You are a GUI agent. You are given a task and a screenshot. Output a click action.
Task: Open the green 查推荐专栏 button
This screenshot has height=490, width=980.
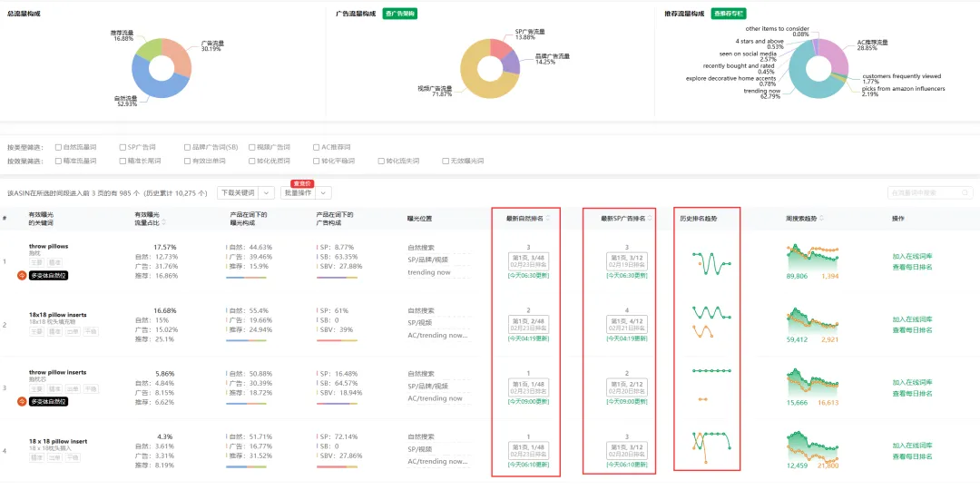pyautogui.click(x=729, y=13)
